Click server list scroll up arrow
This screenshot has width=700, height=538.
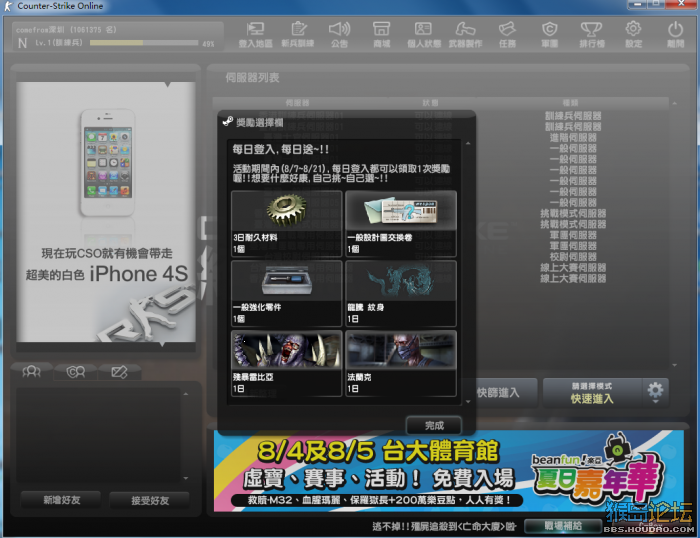coord(675,104)
